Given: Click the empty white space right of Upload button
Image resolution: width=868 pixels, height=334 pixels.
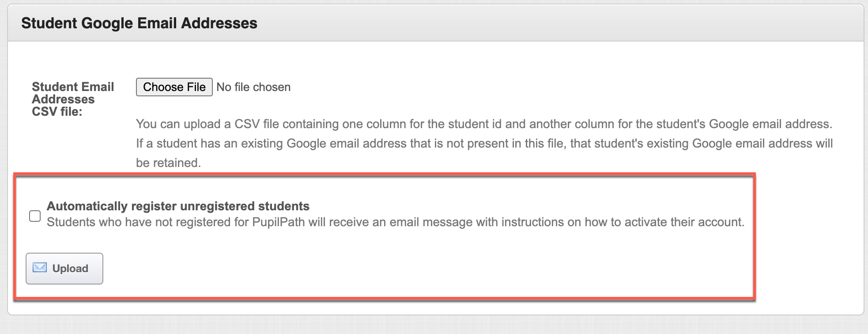Looking at the screenshot, I should (x=424, y=269).
